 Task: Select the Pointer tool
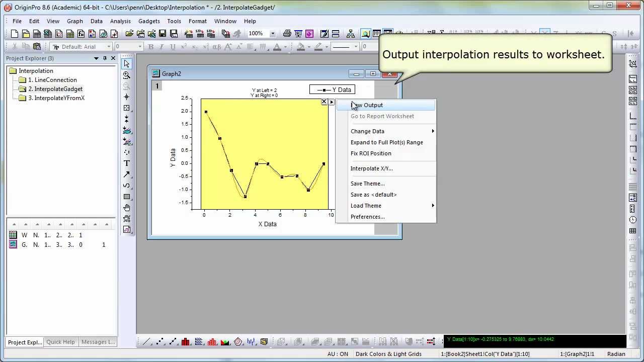click(x=127, y=64)
